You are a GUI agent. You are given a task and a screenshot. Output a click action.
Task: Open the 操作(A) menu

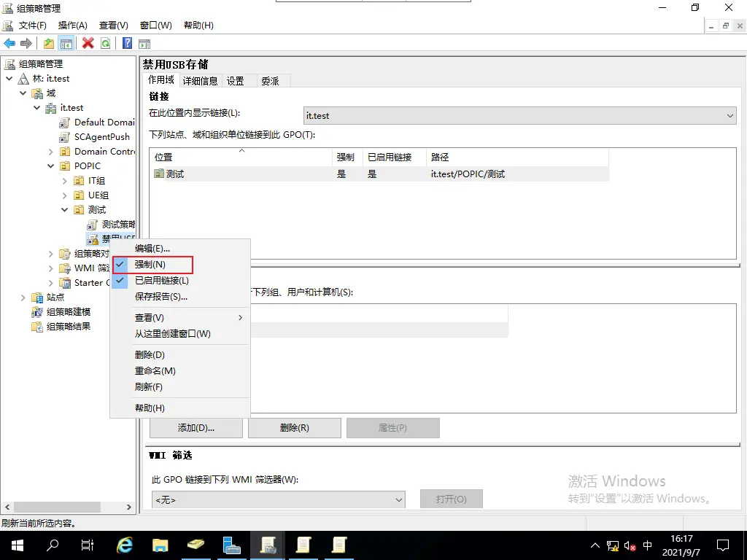pyautogui.click(x=72, y=26)
